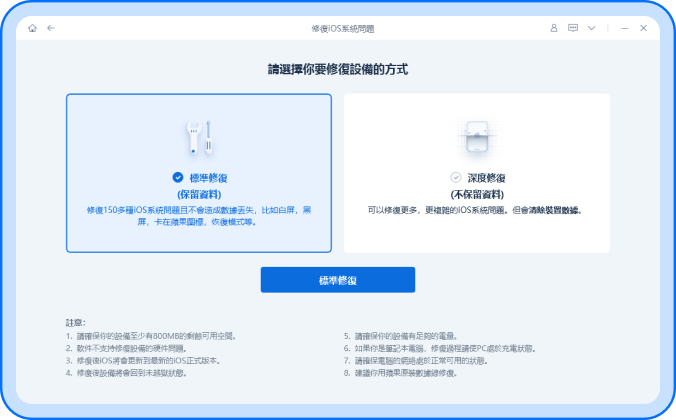Click the wrench and screwdriver icon
The image size is (676, 420).
click(198, 137)
